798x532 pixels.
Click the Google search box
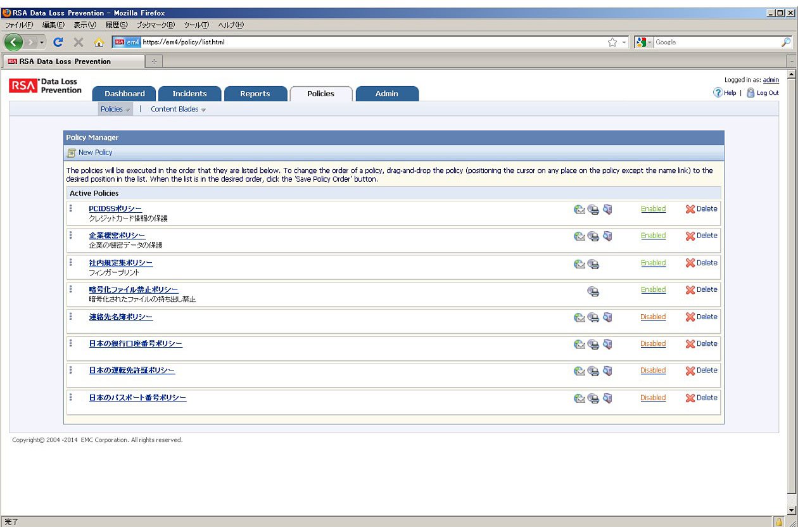click(716, 42)
